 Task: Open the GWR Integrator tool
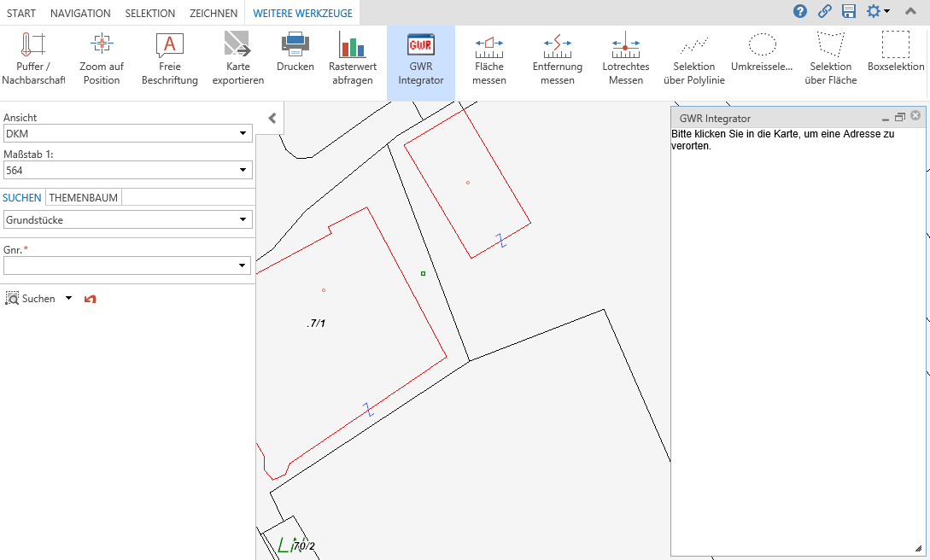[420, 57]
